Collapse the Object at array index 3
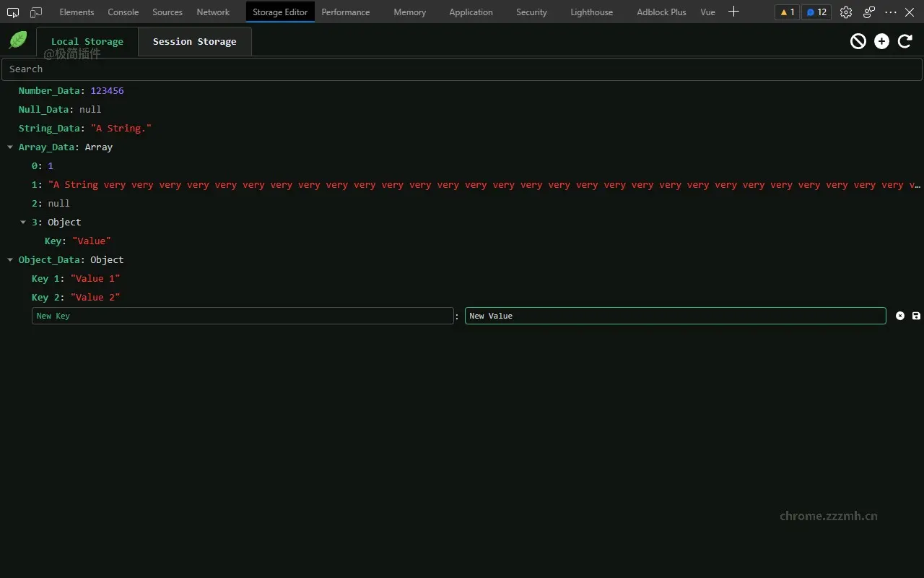Viewport: 924px width, 578px height. coord(23,222)
